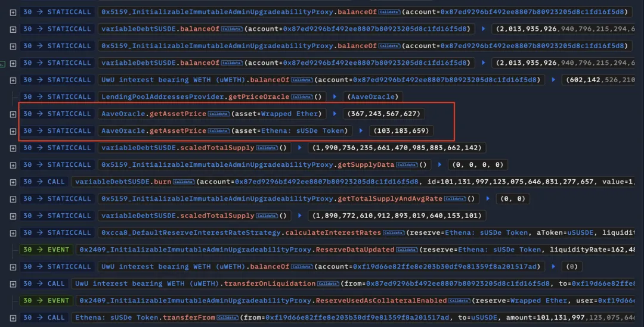Expand the sUSDe transferFrom call row
Image resolution: width=644 pixels, height=327 pixels.
(13, 318)
